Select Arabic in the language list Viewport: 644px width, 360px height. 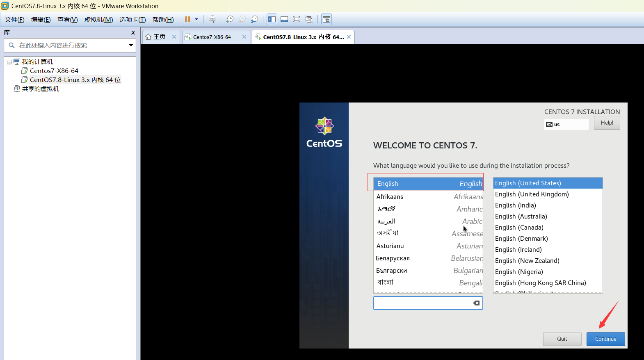[428, 221]
